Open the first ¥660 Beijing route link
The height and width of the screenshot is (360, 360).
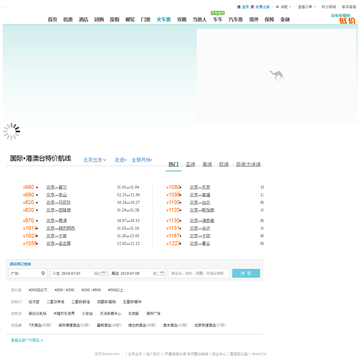57,187
